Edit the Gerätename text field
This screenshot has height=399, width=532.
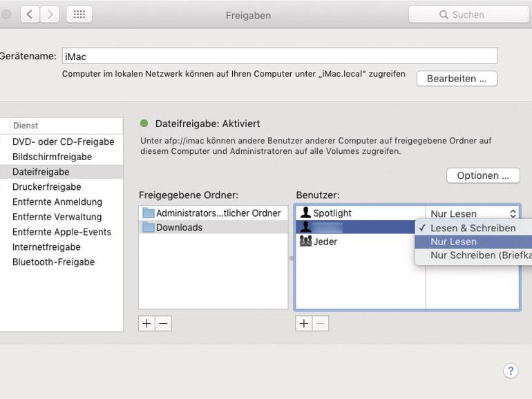click(x=280, y=56)
